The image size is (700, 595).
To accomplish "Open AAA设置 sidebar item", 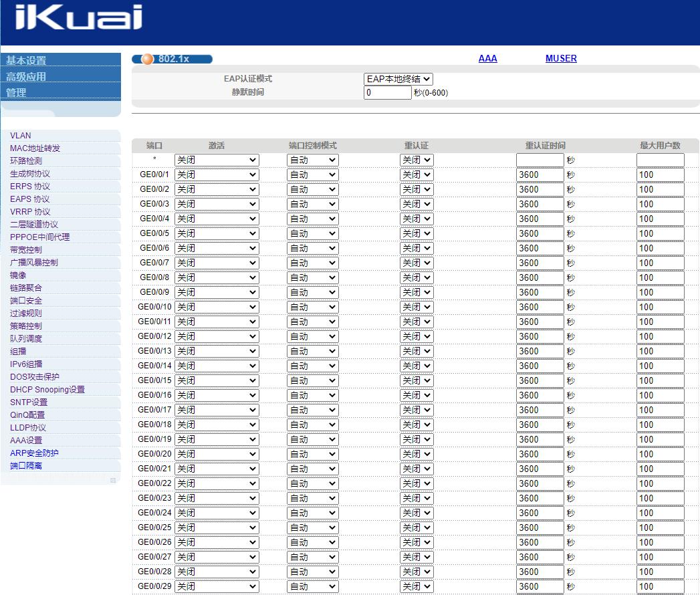I will coord(26,441).
